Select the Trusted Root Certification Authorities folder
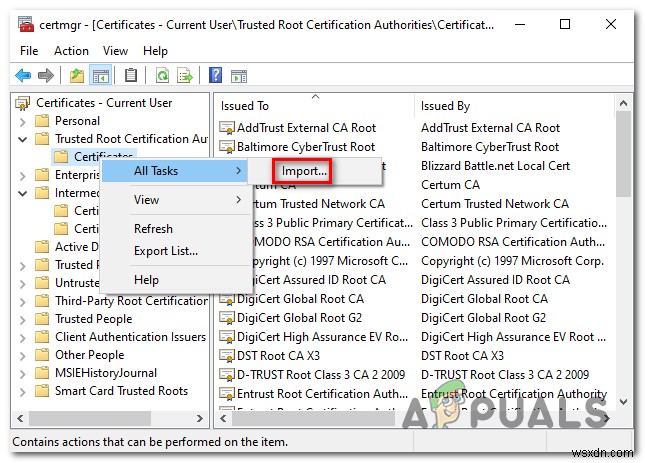Viewport: 645px width, 463px height. [x=131, y=139]
